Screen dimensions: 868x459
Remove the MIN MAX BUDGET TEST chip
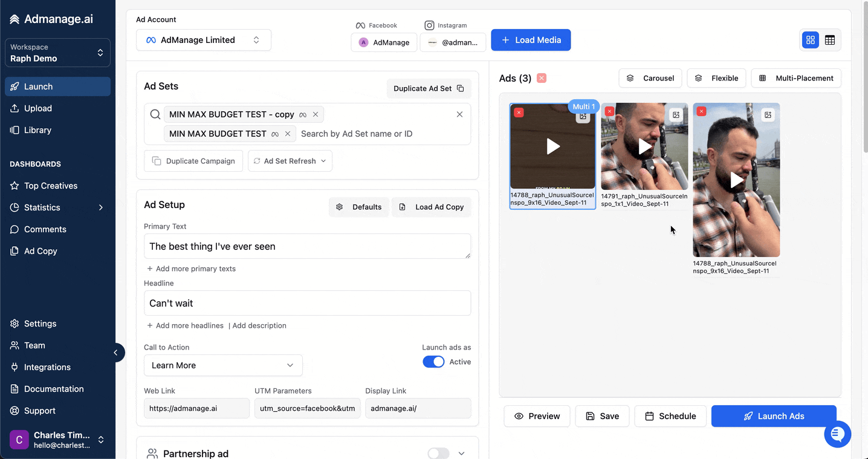pyautogui.click(x=288, y=134)
